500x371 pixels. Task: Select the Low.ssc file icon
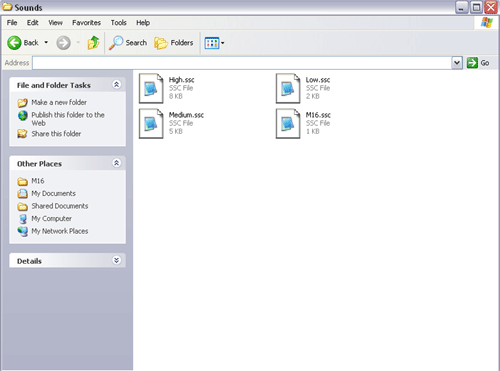point(288,88)
